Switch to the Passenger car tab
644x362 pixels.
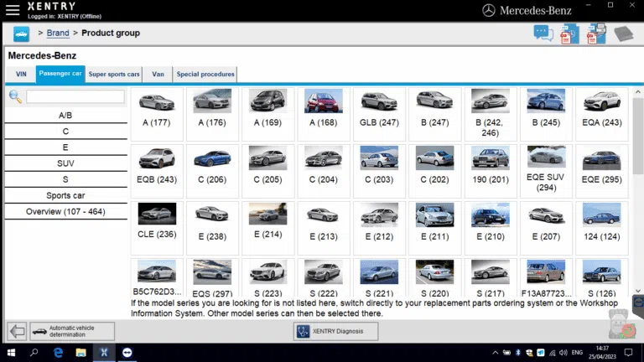pos(60,74)
